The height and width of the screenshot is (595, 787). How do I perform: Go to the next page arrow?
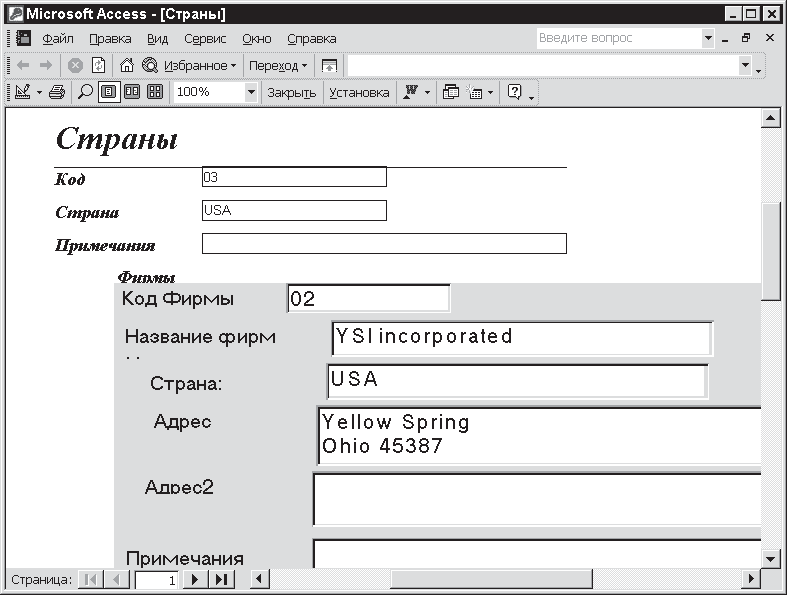click(196, 579)
